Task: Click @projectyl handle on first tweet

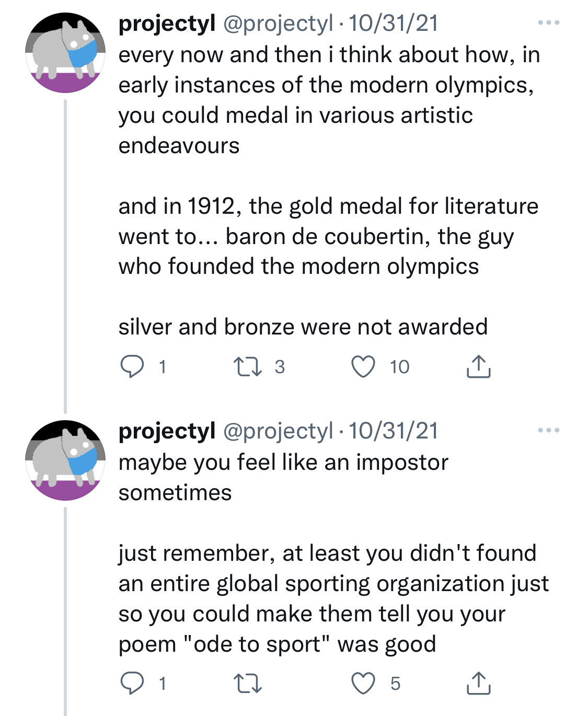Action: (278, 24)
